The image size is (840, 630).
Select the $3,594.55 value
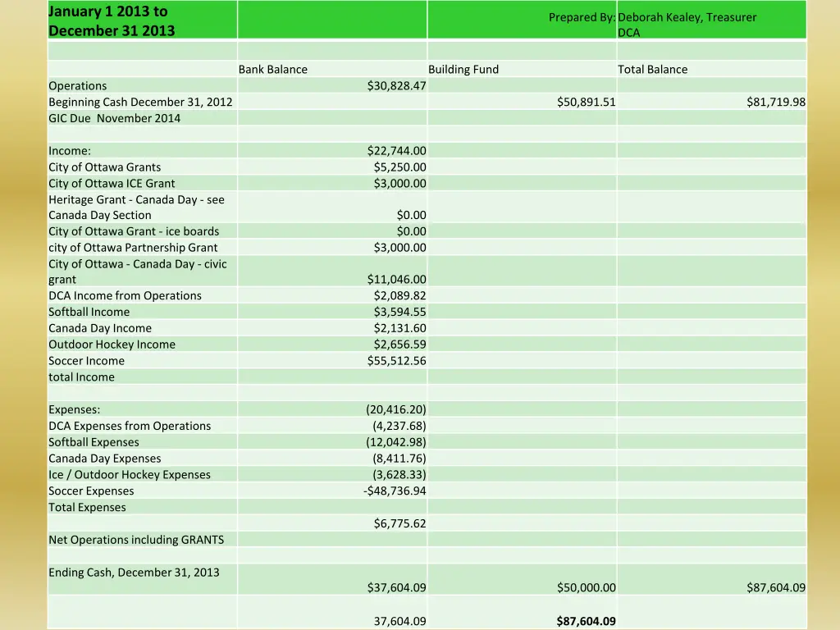(399, 312)
